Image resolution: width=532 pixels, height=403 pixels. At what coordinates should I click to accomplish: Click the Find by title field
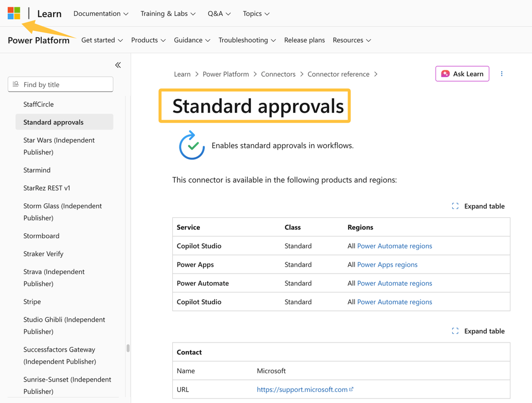coord(61,84)
